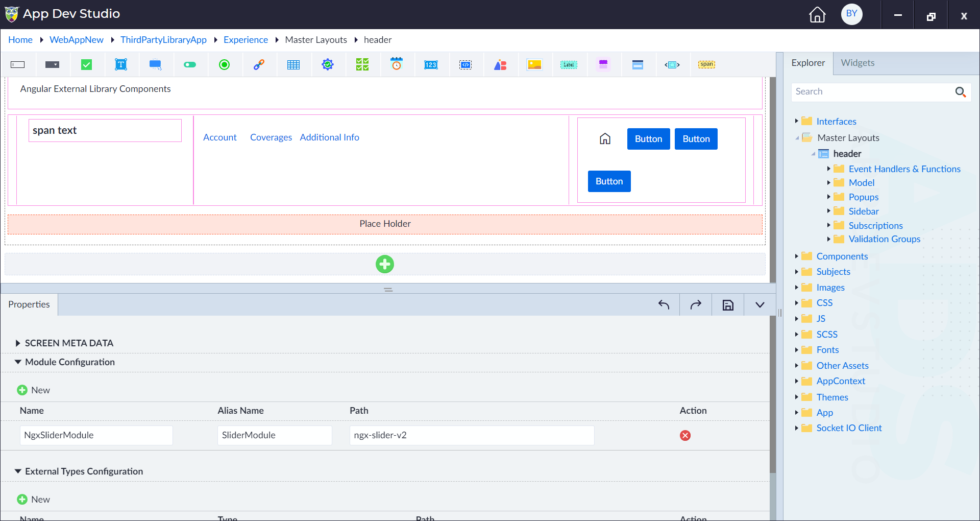Click the undo arrow in Properties bar
980x521 pixels.
coord(664,305)
